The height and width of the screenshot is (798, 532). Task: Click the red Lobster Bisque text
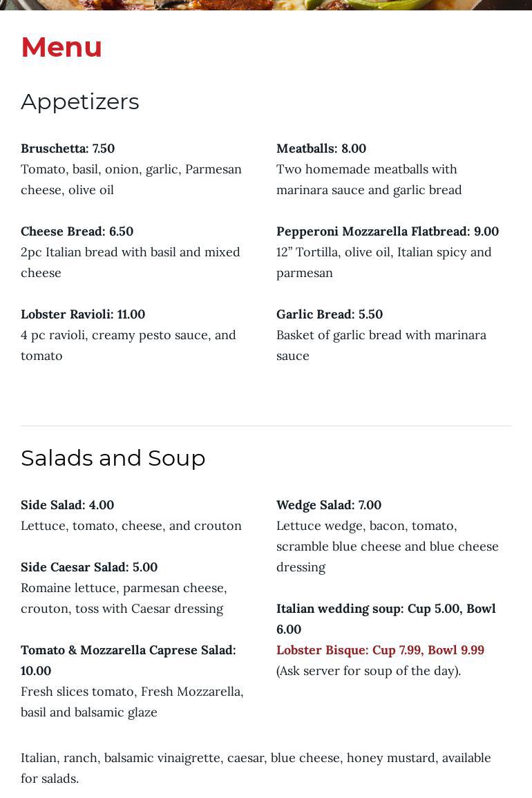pos(380,650)
